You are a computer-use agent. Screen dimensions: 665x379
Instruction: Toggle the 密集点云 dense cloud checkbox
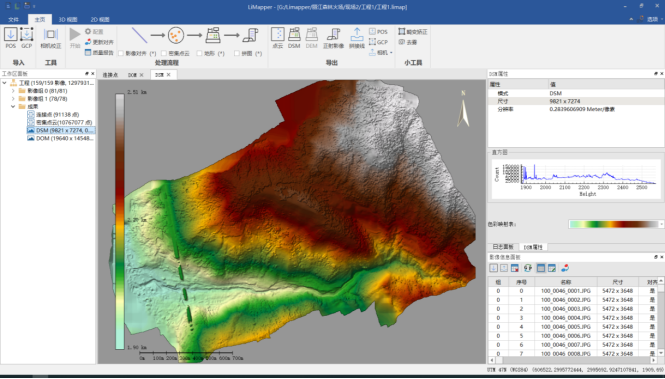164,53
